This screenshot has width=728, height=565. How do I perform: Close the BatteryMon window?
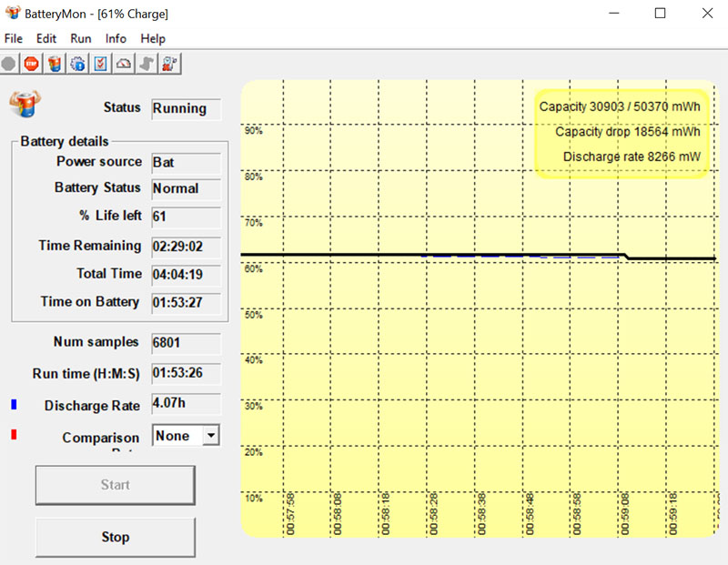[707, 13]
